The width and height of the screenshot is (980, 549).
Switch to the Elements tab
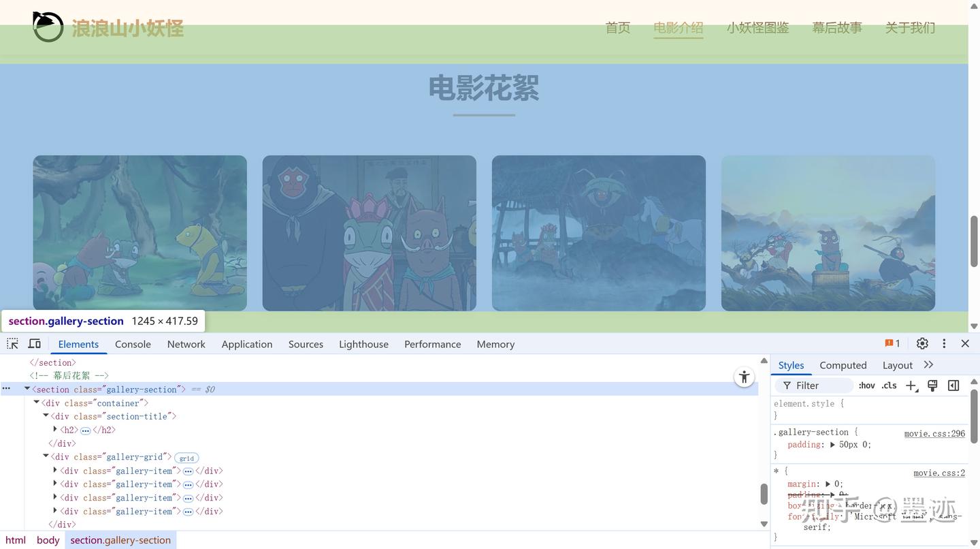[78, 344]
